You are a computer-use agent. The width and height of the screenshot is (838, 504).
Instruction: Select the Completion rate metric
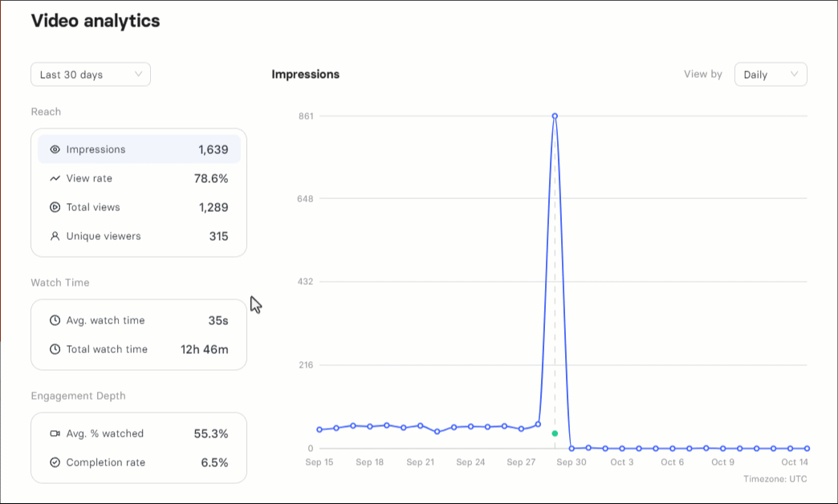[x=139, y=462]
